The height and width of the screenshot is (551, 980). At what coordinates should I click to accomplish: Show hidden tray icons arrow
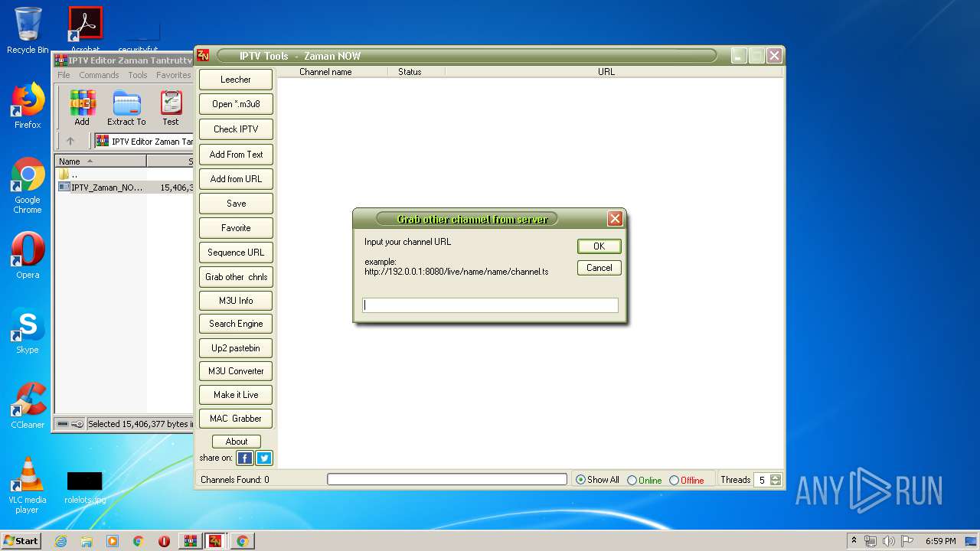pos(854,540)
